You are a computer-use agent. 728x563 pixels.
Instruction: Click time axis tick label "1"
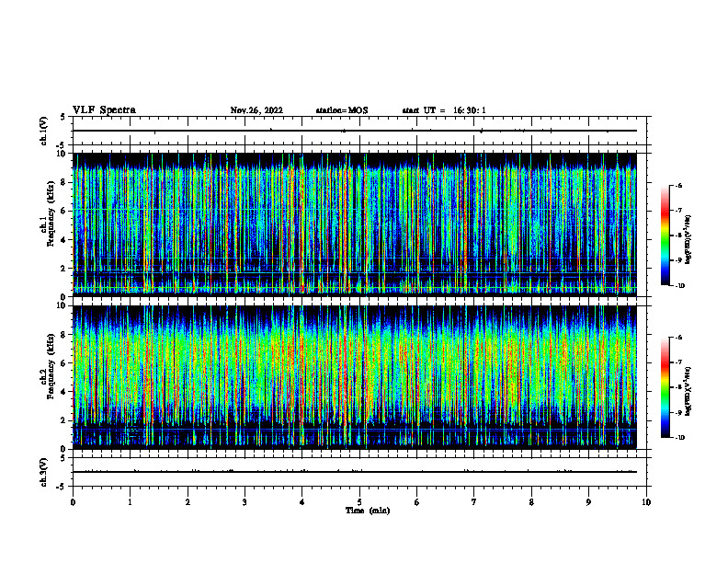coord(130,502)
